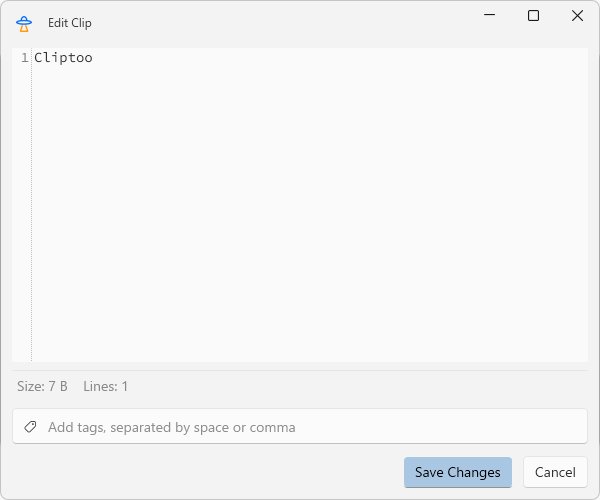Click the Size: 7 B status label
This screenshot has width=600, height=500.
click(x=42, y=386)
